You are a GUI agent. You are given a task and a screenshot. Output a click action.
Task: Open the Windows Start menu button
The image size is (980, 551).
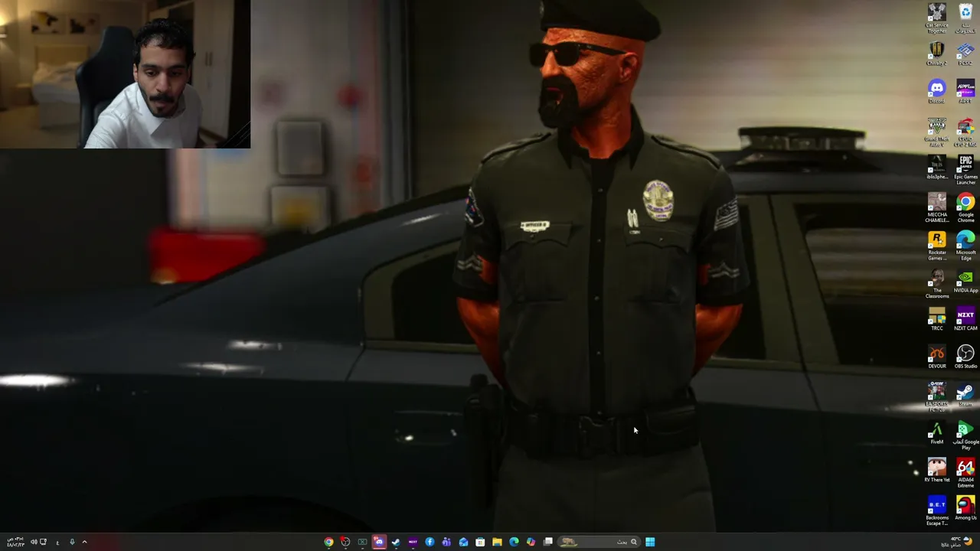coord(650,542)
